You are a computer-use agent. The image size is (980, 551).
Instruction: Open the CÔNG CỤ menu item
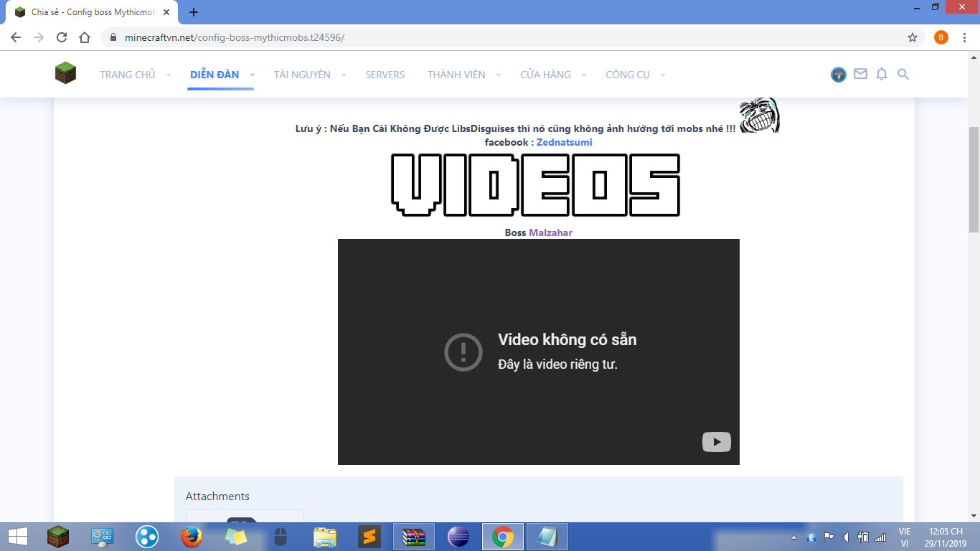coord(628,75)
